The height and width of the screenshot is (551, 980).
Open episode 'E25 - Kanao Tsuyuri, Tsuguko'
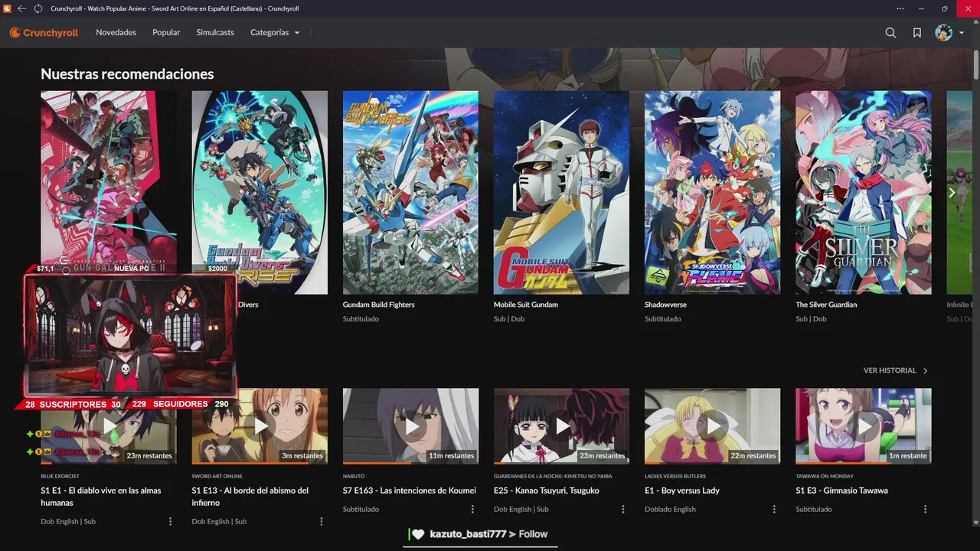click(x=547, y=491)
